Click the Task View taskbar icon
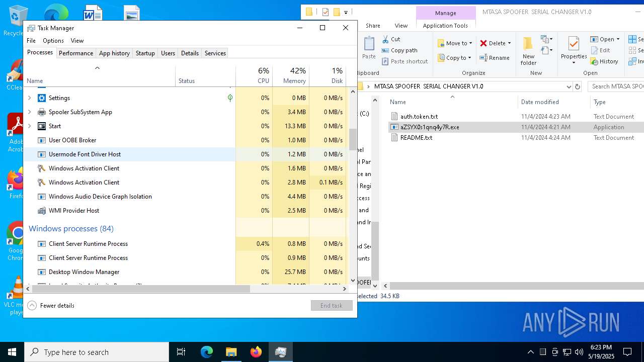The image size is (644, 362). [x=181, y=352]
